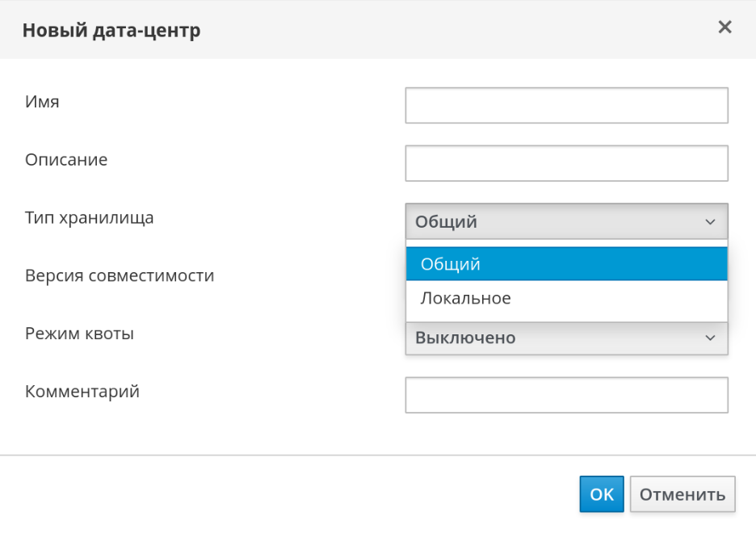Click the Новый дата-центр dialog title
The width and height of the screenshot is (756, 533).
(111, 31)
